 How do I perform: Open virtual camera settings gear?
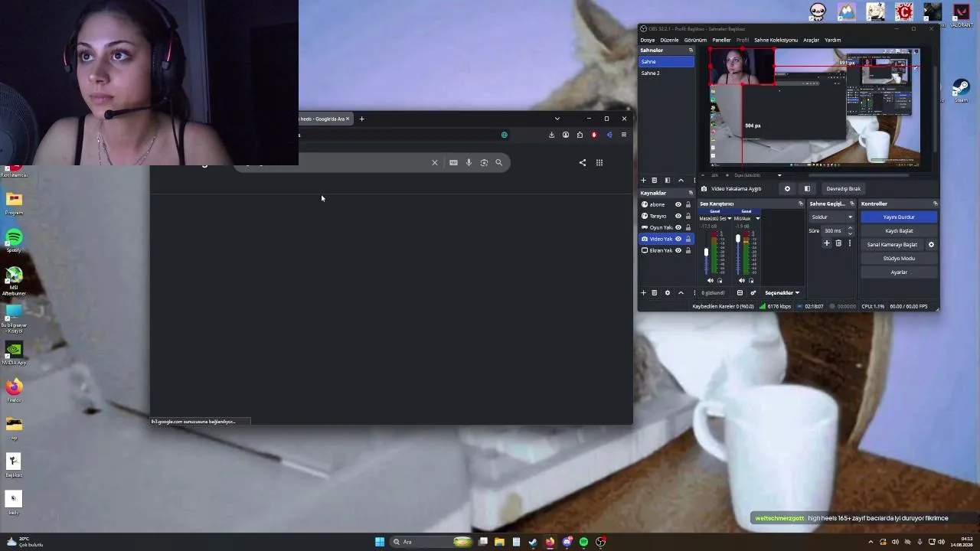coord(931,245)
